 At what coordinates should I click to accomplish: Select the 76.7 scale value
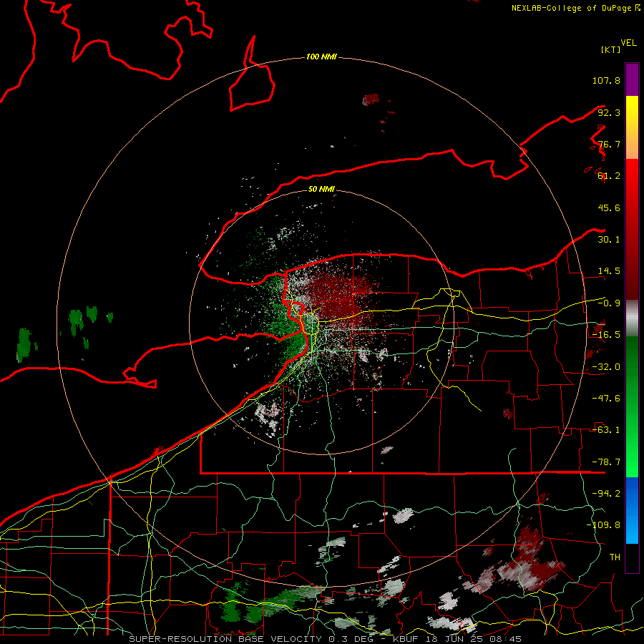pyautogui.click(x=609, y=144)
